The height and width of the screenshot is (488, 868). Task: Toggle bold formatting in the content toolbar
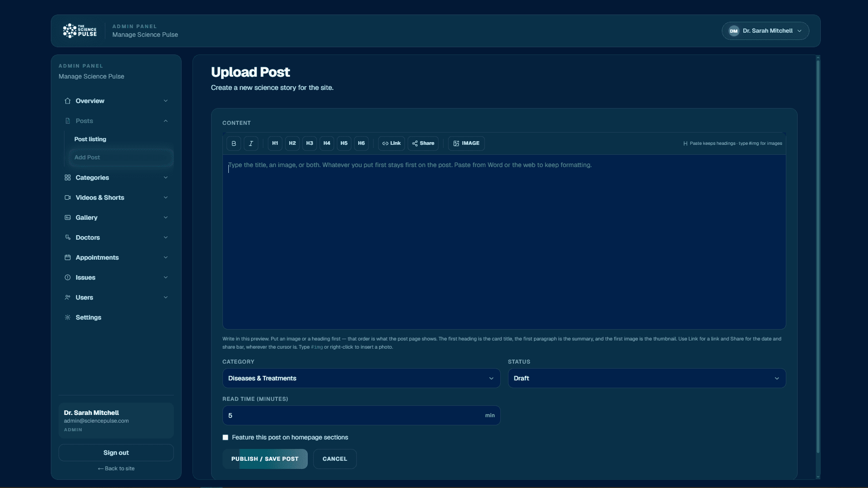[234, 143]
